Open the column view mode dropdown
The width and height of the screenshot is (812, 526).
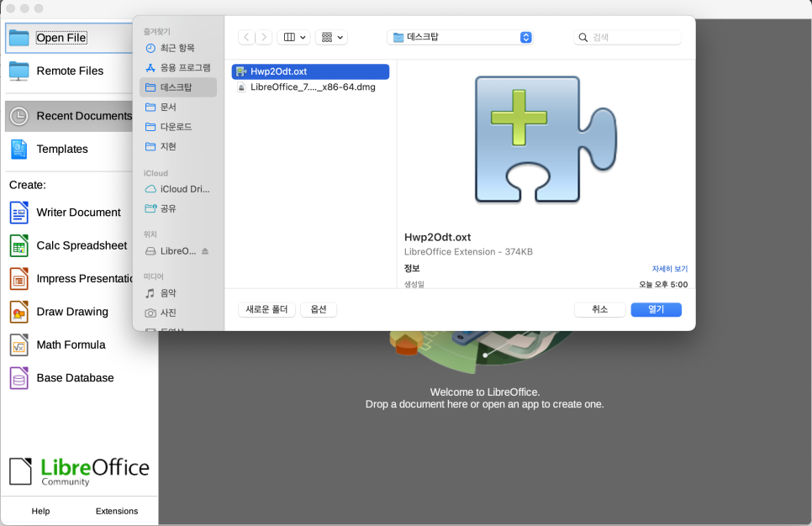[x=294, y=37]
